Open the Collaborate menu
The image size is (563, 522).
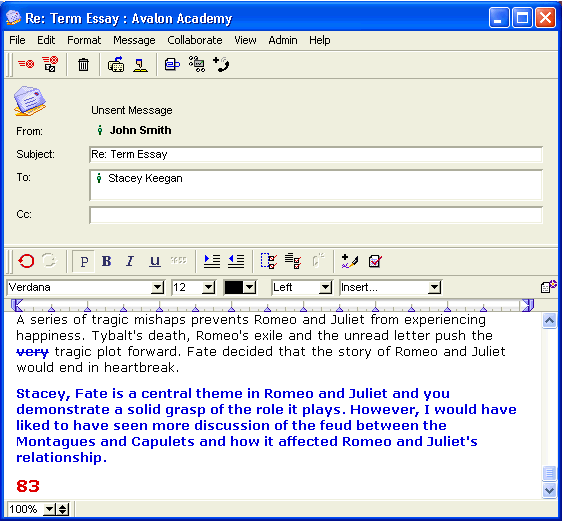point(195,40)
